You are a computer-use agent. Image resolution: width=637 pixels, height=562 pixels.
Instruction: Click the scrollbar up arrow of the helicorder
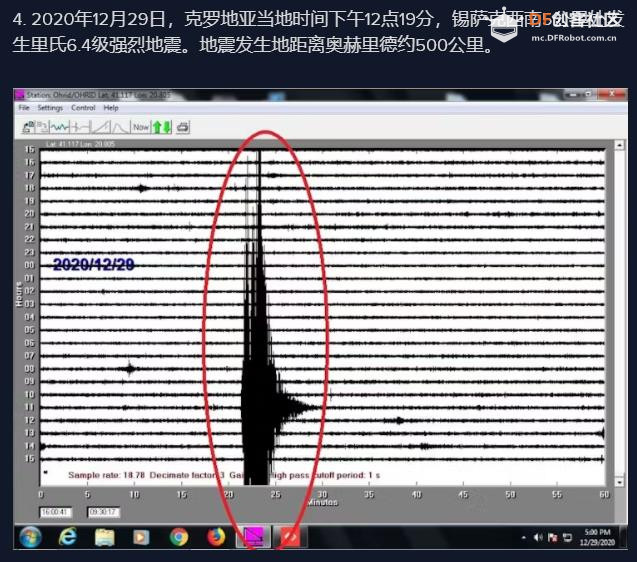[x=619, y=145]
